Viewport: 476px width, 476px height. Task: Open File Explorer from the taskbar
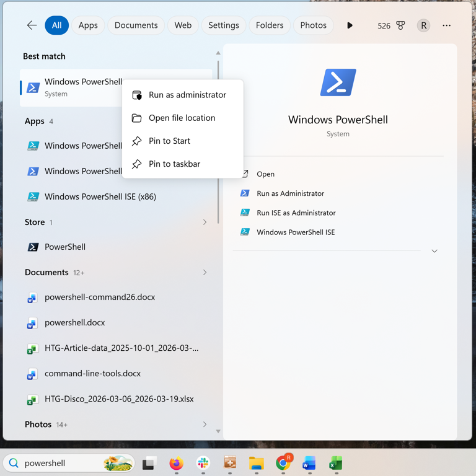(257, 463)
